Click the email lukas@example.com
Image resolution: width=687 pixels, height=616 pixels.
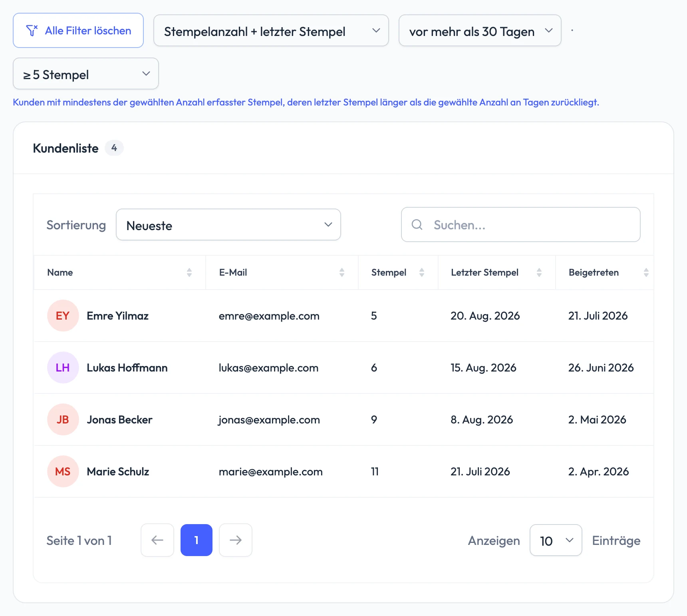point(268,368)
